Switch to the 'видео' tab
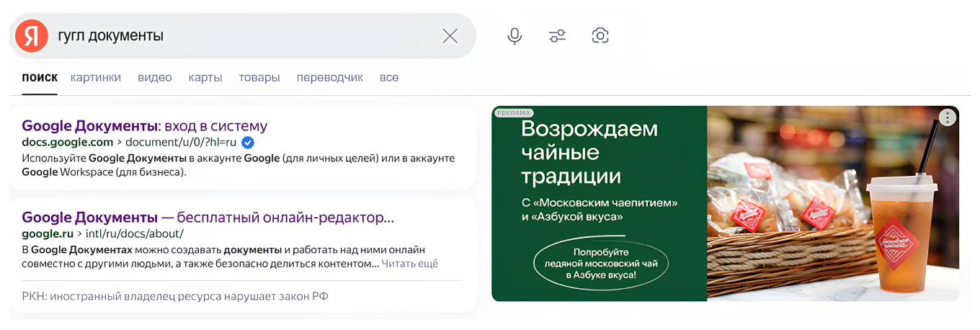 click(155, 78)
